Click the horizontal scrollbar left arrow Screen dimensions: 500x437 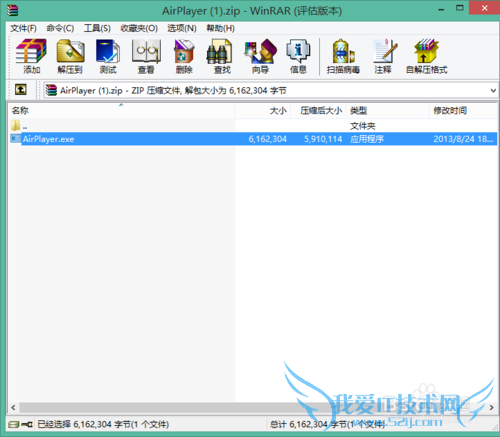13,407
